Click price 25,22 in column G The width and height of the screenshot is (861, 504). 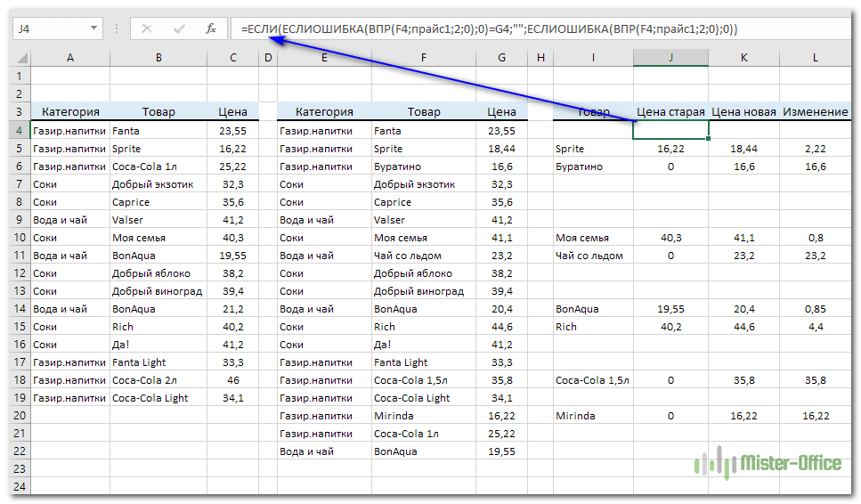click(501, 434)
